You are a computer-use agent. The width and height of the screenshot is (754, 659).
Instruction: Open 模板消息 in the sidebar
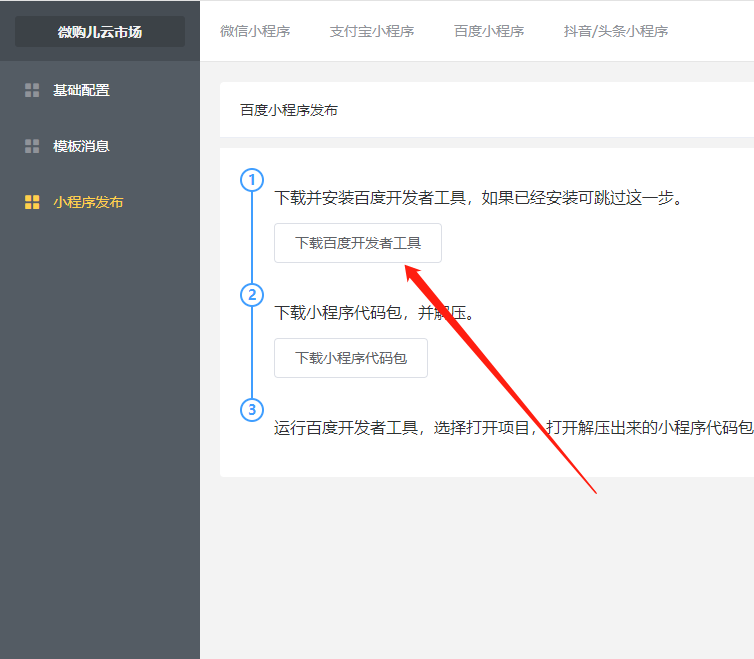coord(81,146)
